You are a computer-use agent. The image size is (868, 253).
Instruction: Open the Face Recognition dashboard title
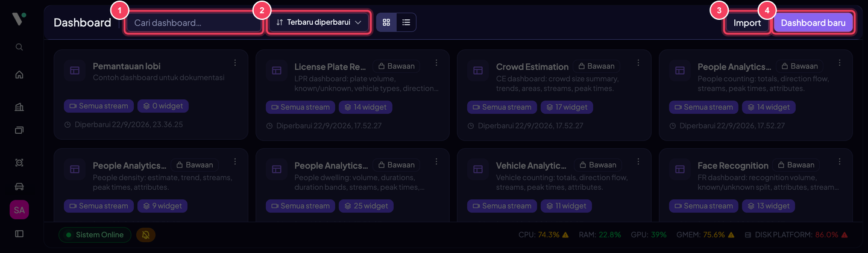tap(733, 165)
